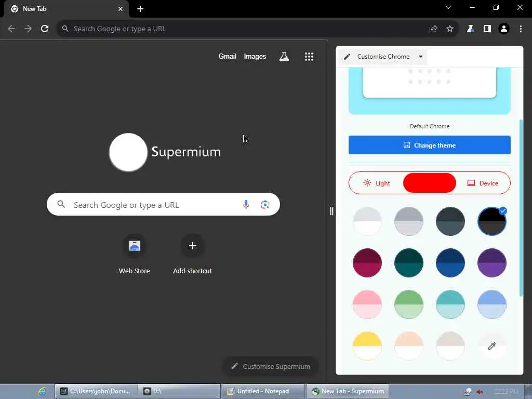Share this page icon in address bar

point(433,29)
